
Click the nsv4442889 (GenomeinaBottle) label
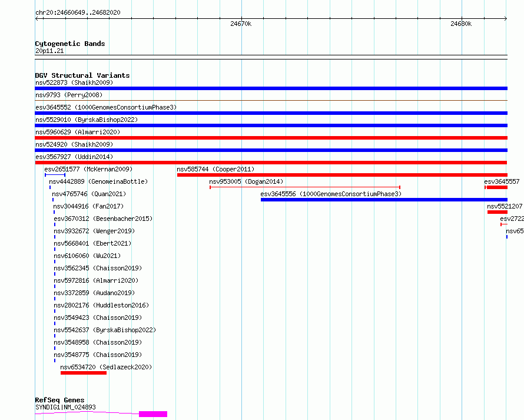98,181
